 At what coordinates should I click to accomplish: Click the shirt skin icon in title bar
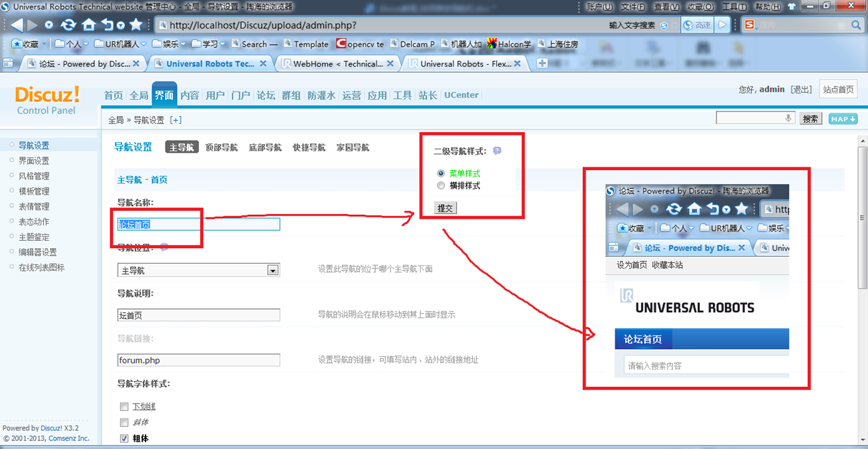coord(792,7)
